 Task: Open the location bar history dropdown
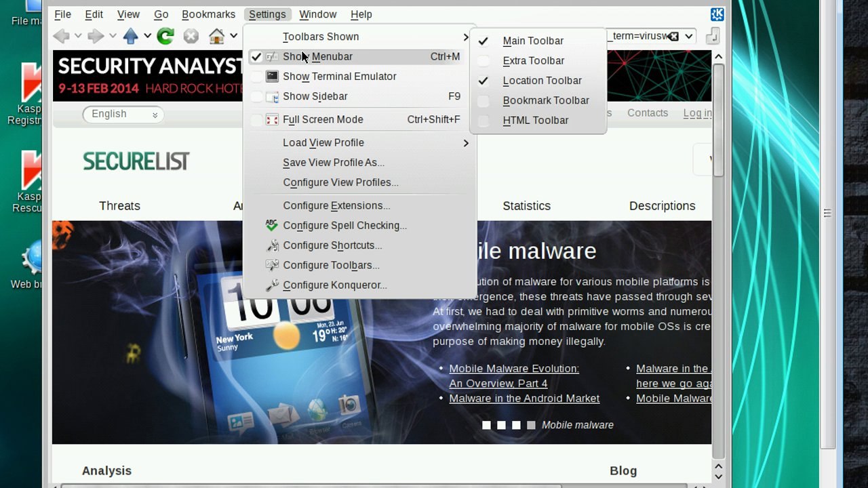689,36
